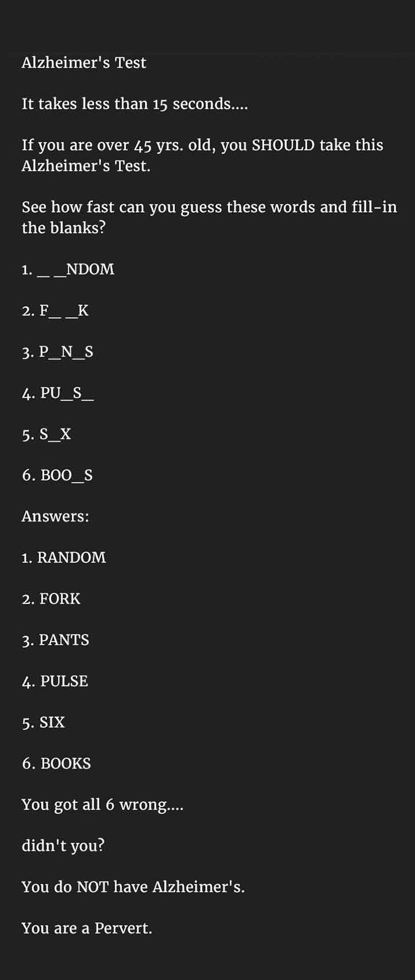The image size is (415, 980).
Task: Click the line "You got all 6 wrong...."
Action: pos(102,805)
